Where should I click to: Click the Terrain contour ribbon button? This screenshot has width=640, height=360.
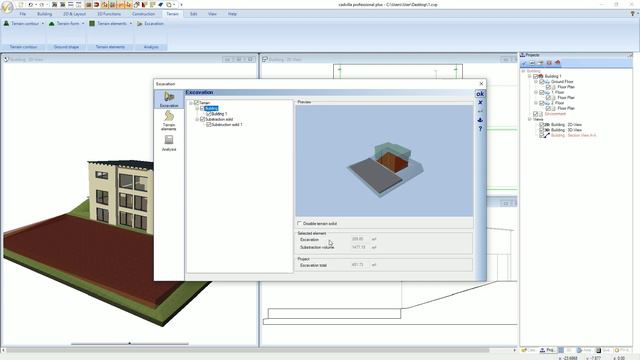[x=21, y=24]
